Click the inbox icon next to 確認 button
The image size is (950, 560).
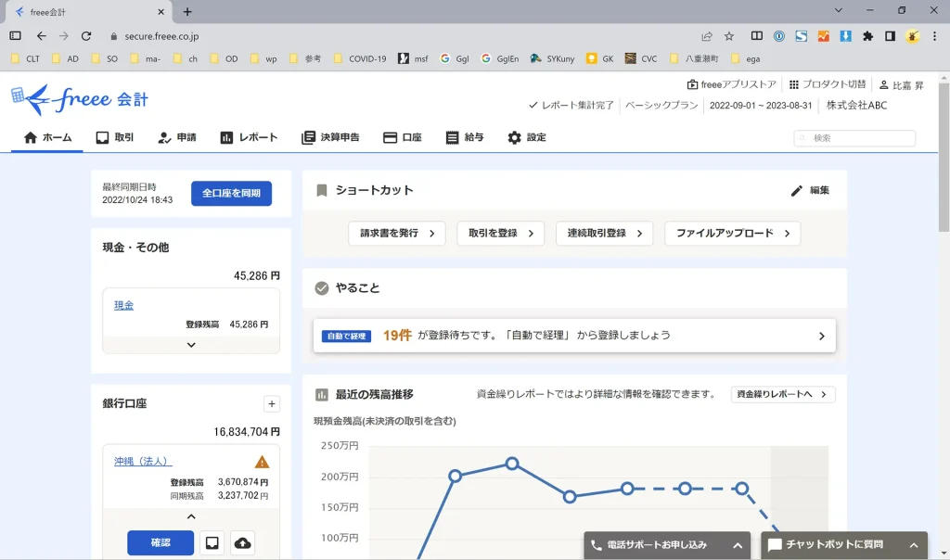(x=212, y=543)
